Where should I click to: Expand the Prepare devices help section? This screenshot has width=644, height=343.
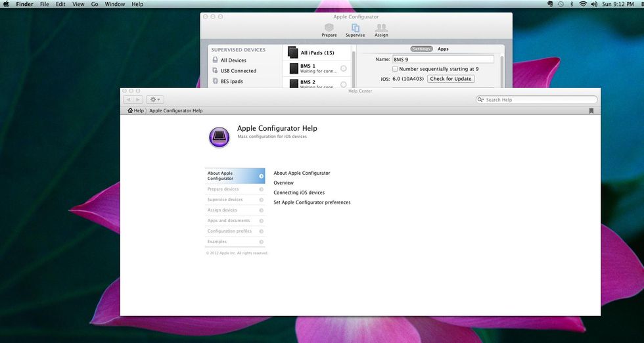click(235, 189)
